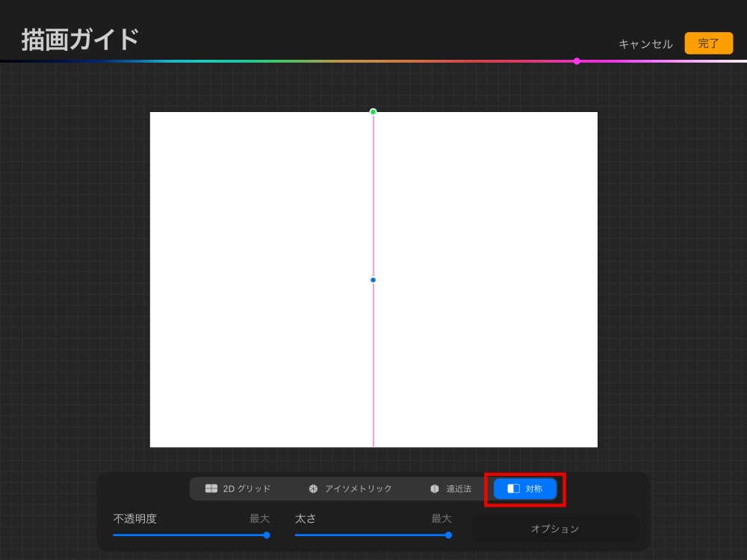Tap キャンセル to discard guide changes
747x560 pixels.
(x=645, y=43)
